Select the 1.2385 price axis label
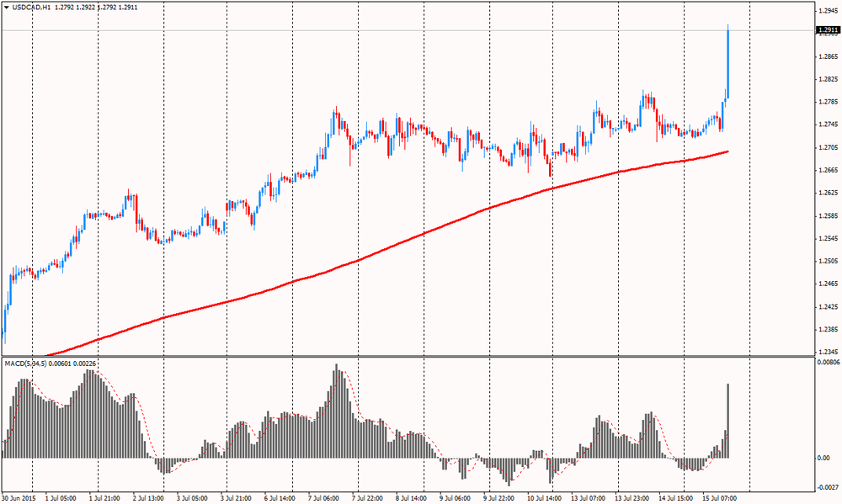 (829, 330)
